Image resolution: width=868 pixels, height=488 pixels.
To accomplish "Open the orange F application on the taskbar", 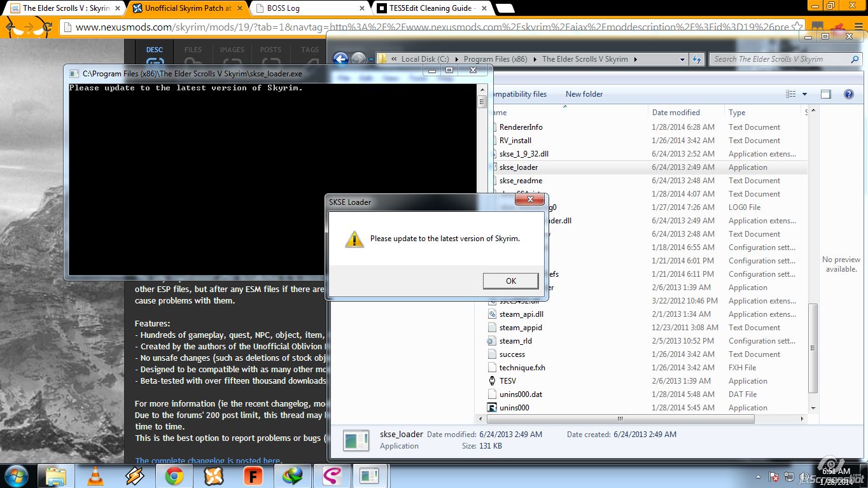I will pos(253,476).
